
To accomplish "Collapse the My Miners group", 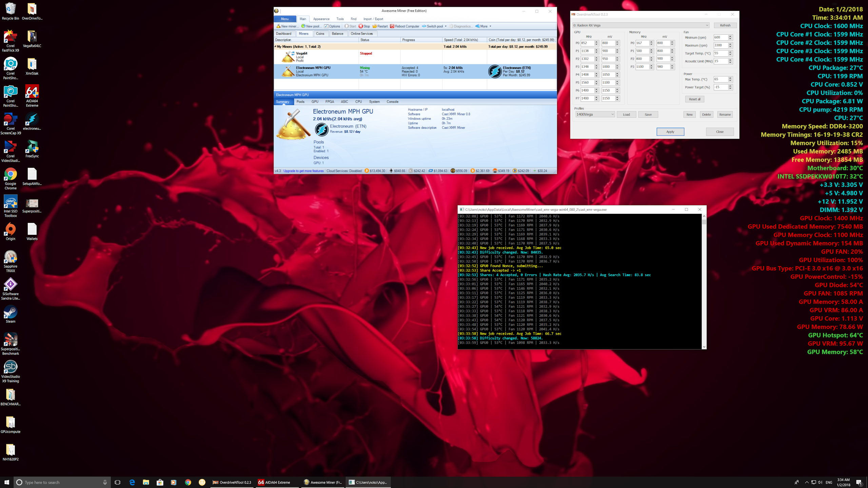I will 275,46.
